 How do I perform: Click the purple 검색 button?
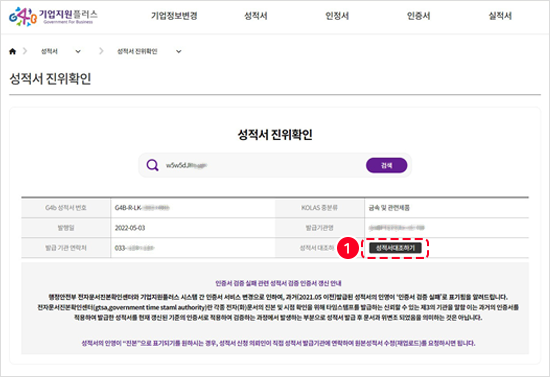click(387, 165)
